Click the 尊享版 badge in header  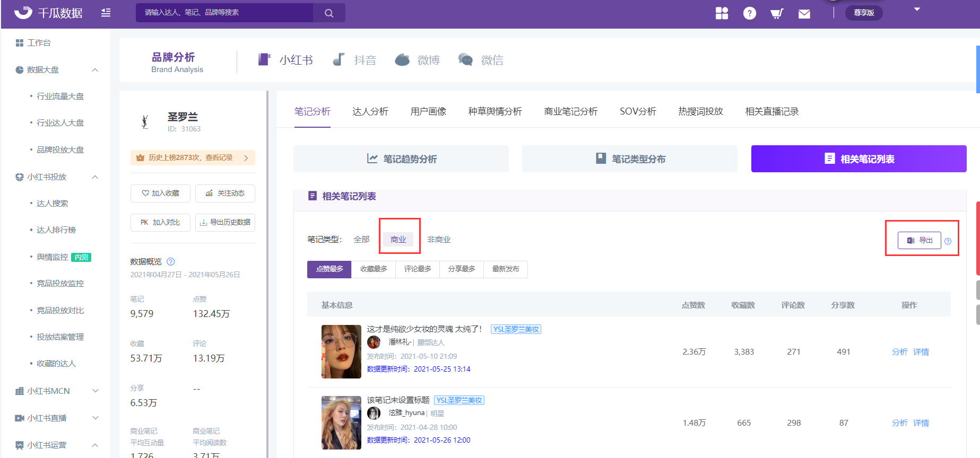coord(864,13)
